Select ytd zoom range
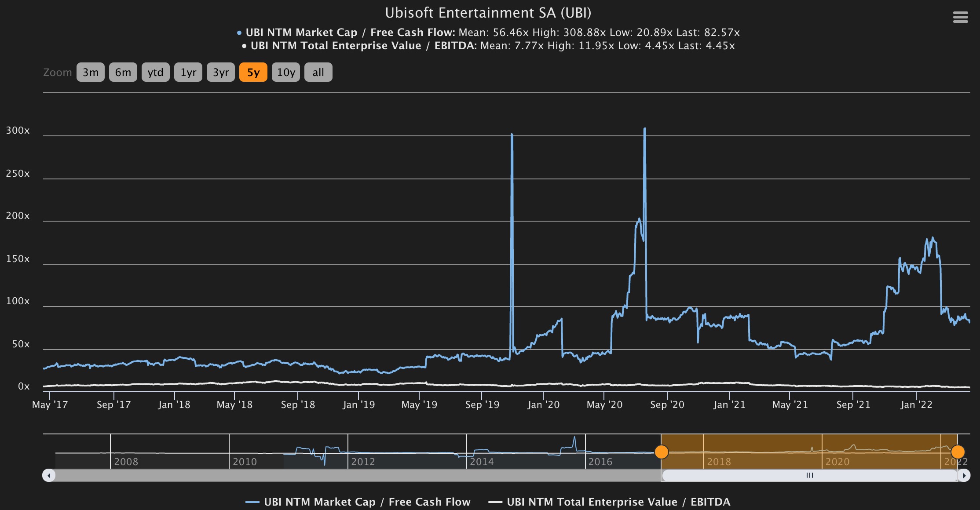The image size is (980, 510). (156, 72)
